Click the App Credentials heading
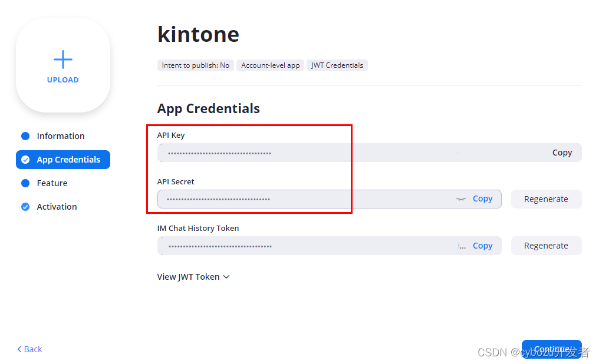This screenshot has height=364, width=599. [x=209, y=109]
